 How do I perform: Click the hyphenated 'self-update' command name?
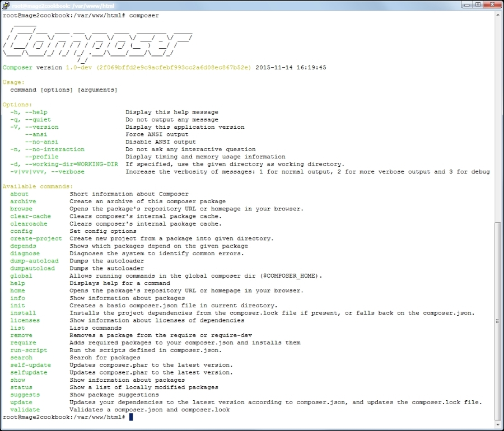point(31,365)
